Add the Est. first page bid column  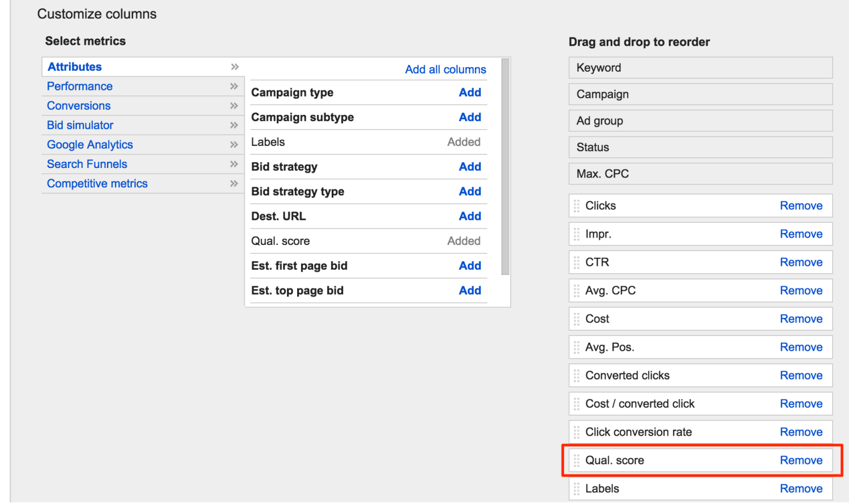[470, 266]
